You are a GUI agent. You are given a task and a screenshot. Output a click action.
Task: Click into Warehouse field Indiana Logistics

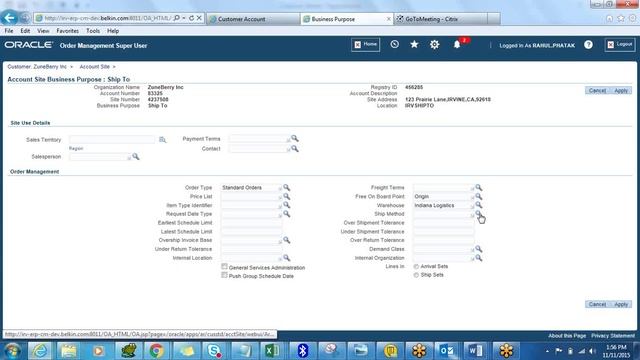443,205
